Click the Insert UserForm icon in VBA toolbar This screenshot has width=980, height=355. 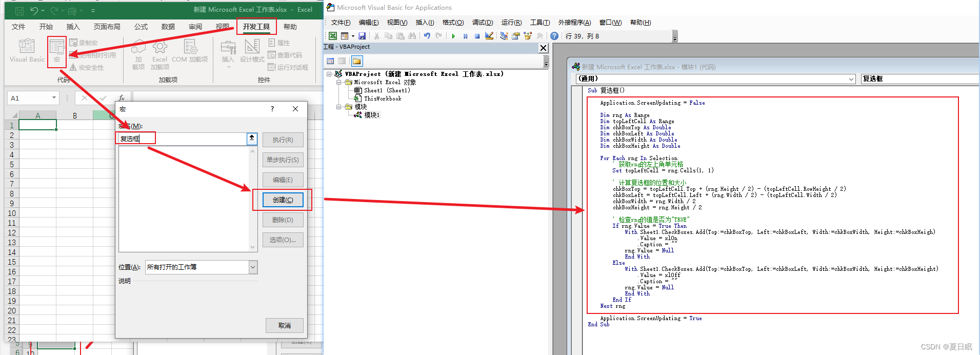pos(345,36)
